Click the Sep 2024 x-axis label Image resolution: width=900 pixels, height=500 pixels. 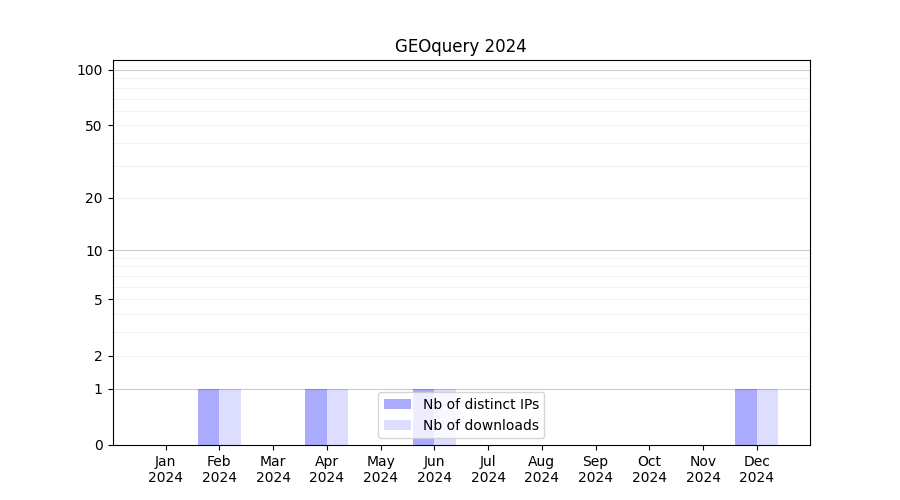coord(595,469)
